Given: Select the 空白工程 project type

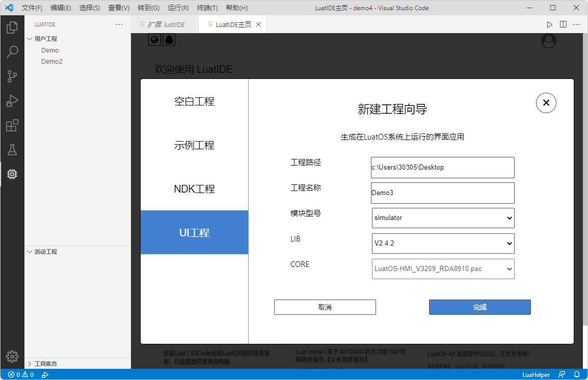Looking at the screenshot, I should tap(194, 101).
